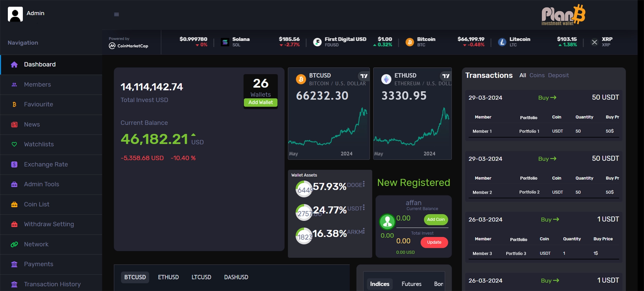Click the Transaction History bank icon

coord(14,284)
